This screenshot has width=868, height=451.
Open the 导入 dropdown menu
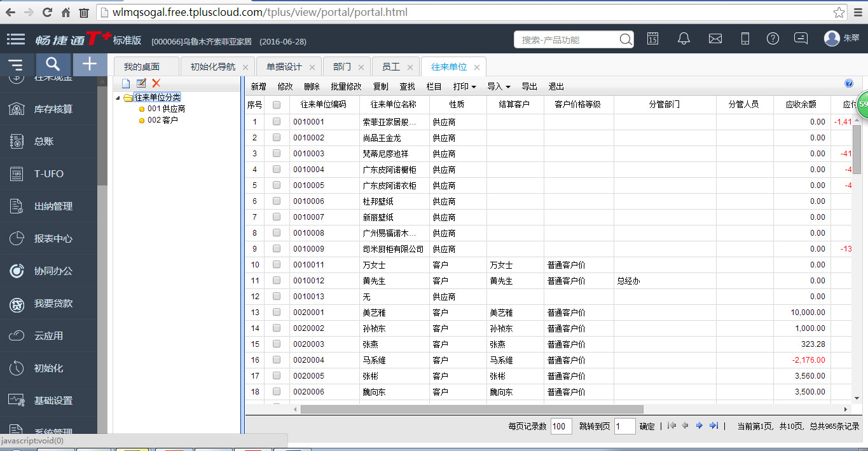point(499,86)
